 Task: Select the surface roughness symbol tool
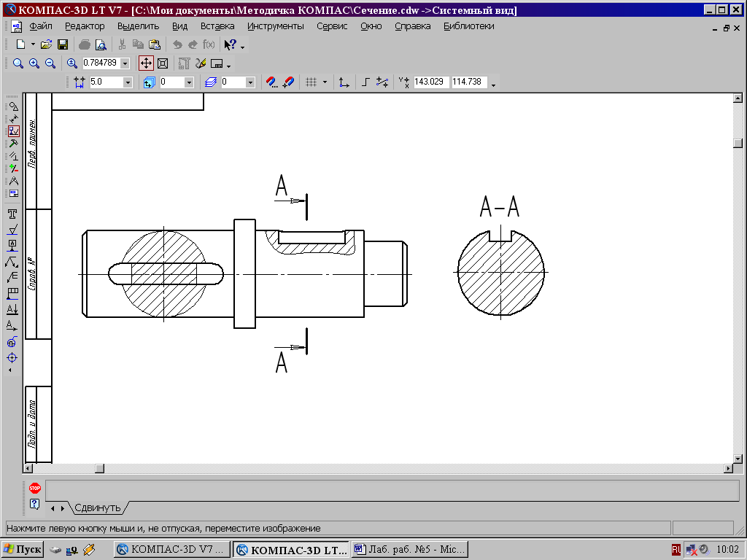(12, 230)
